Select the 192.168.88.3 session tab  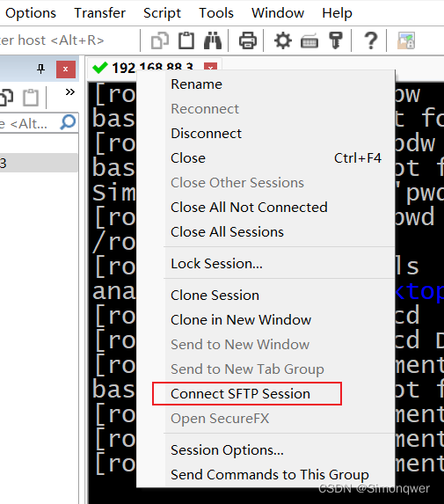[152, 68]
